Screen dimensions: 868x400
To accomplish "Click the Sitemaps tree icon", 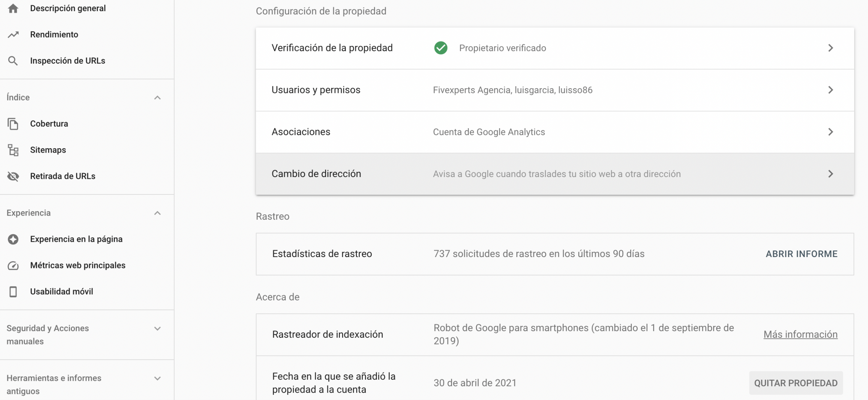I will point(13,150).
